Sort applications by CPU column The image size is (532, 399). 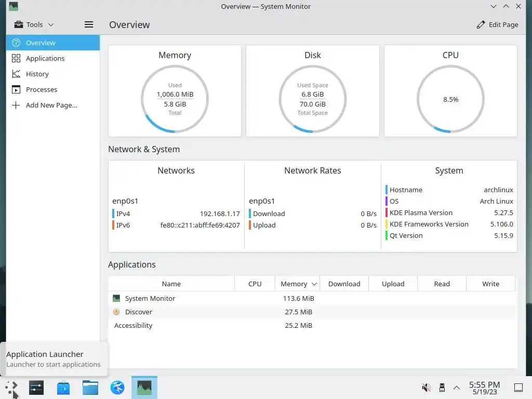(255, 284)
